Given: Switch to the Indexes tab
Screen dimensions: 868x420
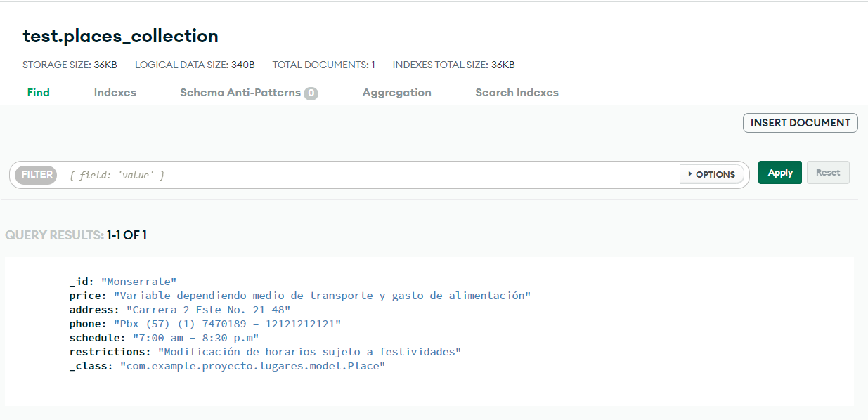Looking at the screenshot, I should (115, 92).
